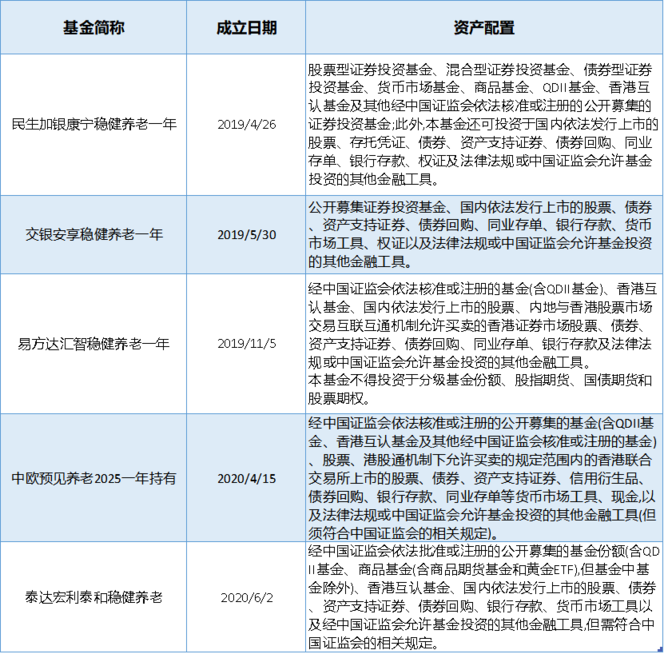Select the date cell 2019/5/30

[x=246, y=234]
